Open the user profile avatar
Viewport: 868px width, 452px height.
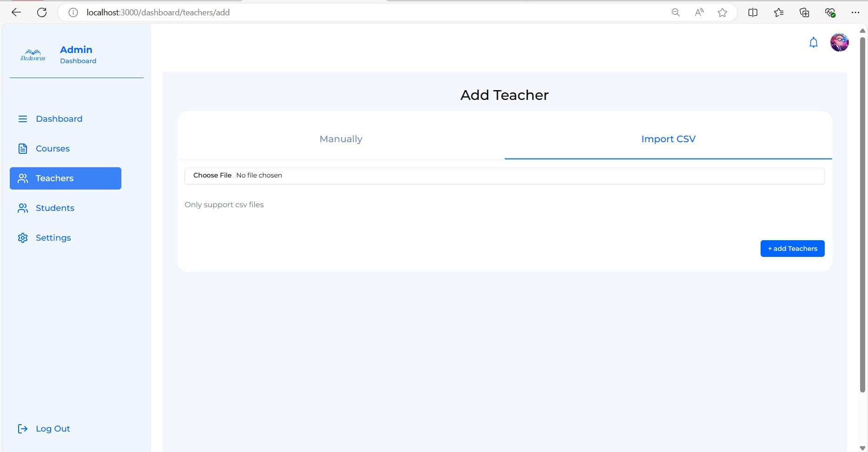pyautogui.click(x=839, y=43)
